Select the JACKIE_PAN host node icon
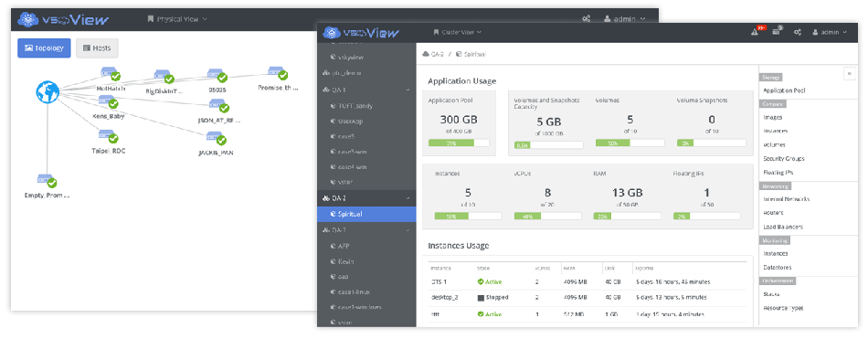The height and width of the screenshot is (339, 868). click(216, 138)
